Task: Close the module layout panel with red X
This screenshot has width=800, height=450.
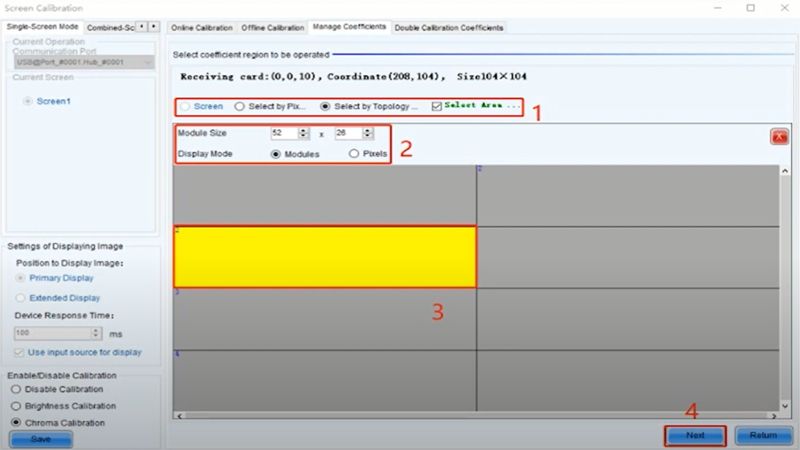Action: tap(779, 137)
